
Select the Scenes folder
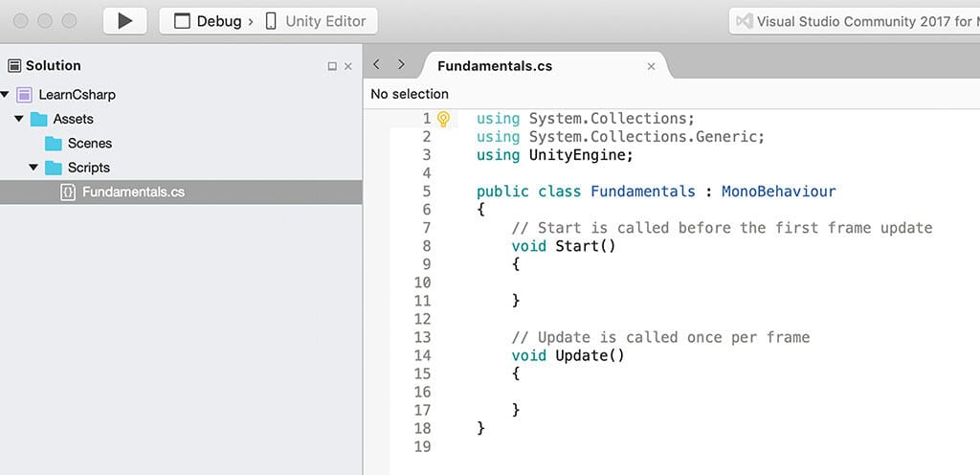tap(89, 144)
